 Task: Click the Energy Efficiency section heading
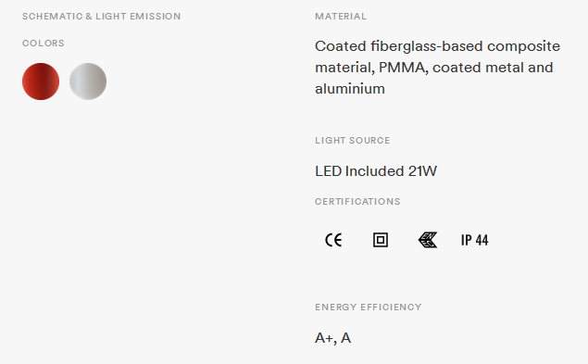pyautogui.click(x=368, y=308)
